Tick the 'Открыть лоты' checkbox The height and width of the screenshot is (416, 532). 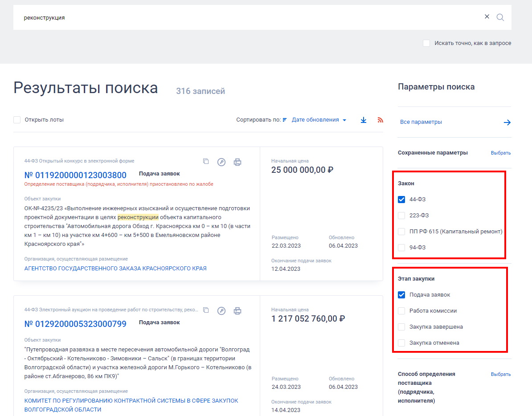point(17,120)
